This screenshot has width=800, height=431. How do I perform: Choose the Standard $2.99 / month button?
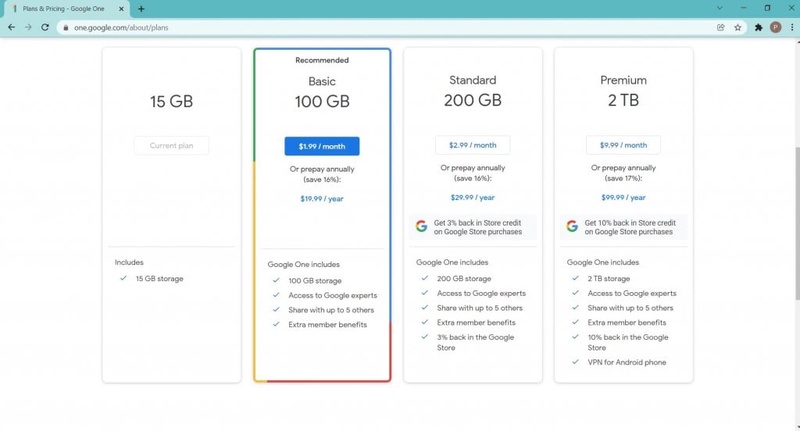coord(472,145)
